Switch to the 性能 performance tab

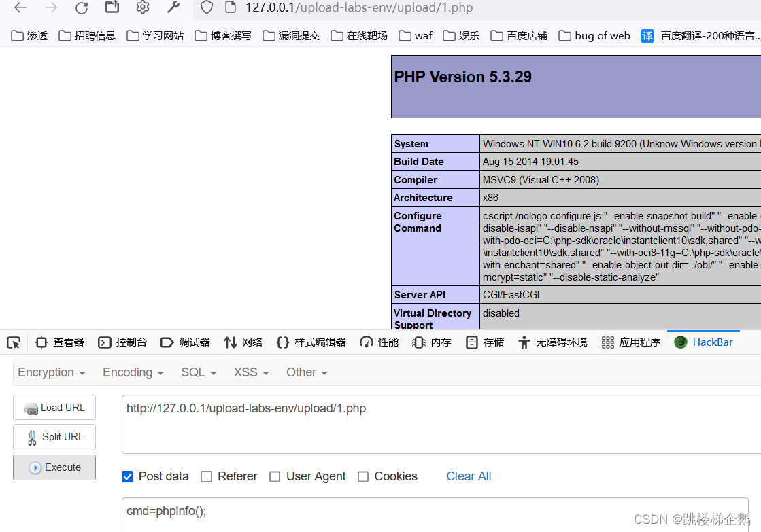coord(379,342)
